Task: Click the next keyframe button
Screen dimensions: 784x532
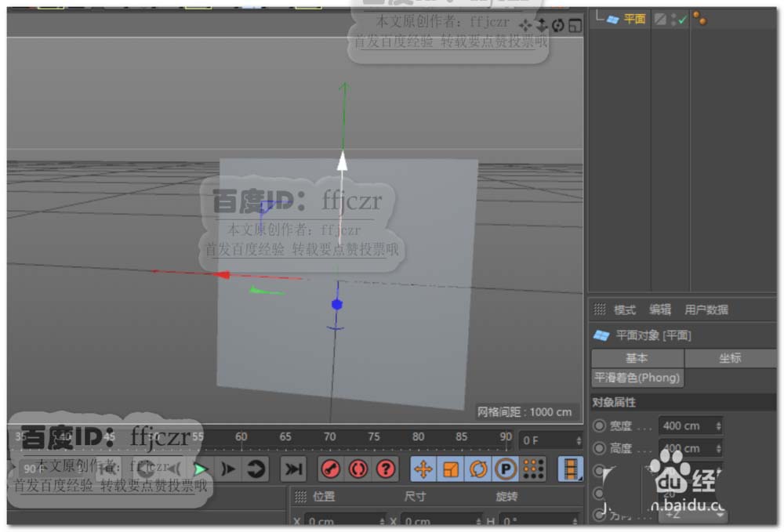Action: pyautogui.click(x=256, y=469)
